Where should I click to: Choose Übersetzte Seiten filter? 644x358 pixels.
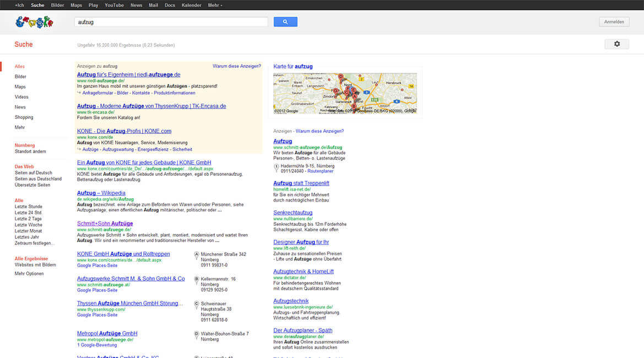[x=33, y=185]
